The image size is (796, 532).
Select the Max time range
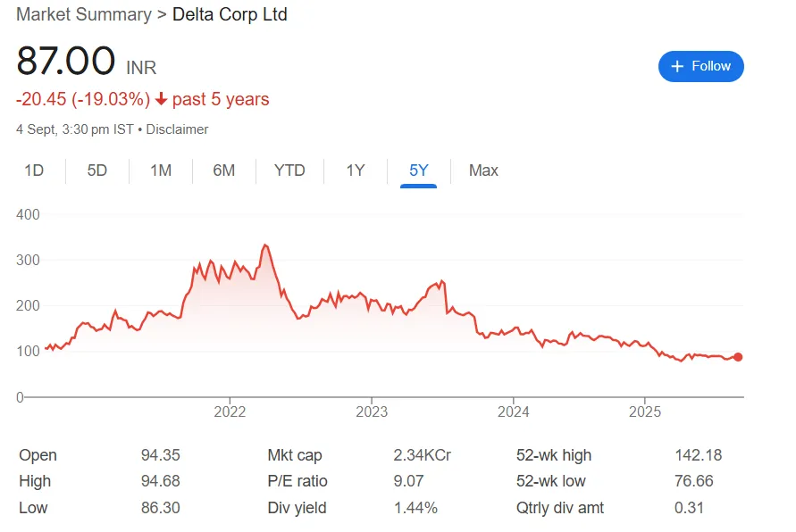[x=482, y=170]
